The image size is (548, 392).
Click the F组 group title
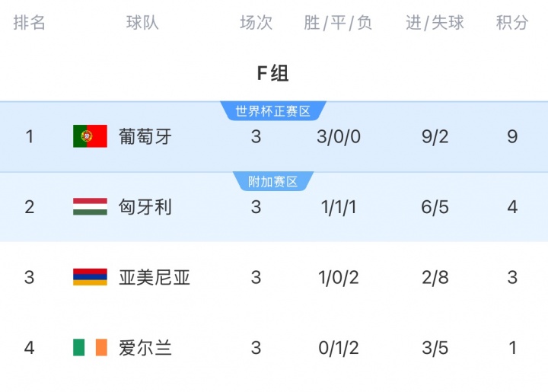pyautogui.click(x=273, y=73)
